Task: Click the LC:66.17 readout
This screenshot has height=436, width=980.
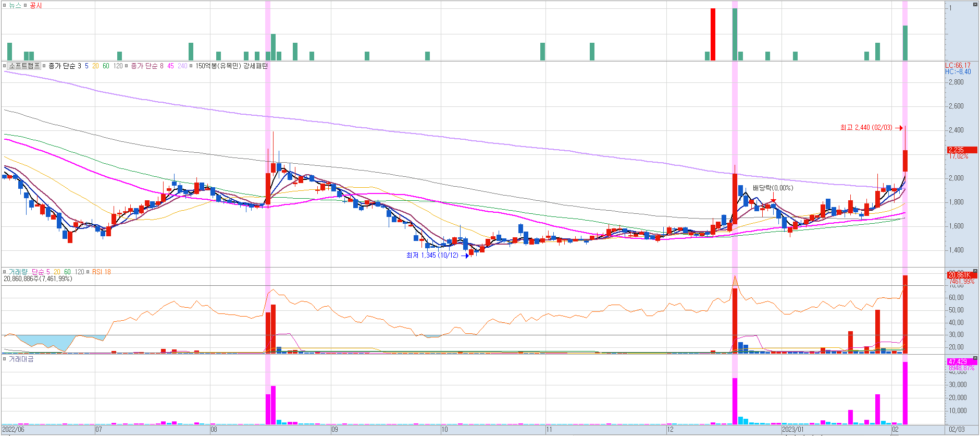Action: (958, 65)
